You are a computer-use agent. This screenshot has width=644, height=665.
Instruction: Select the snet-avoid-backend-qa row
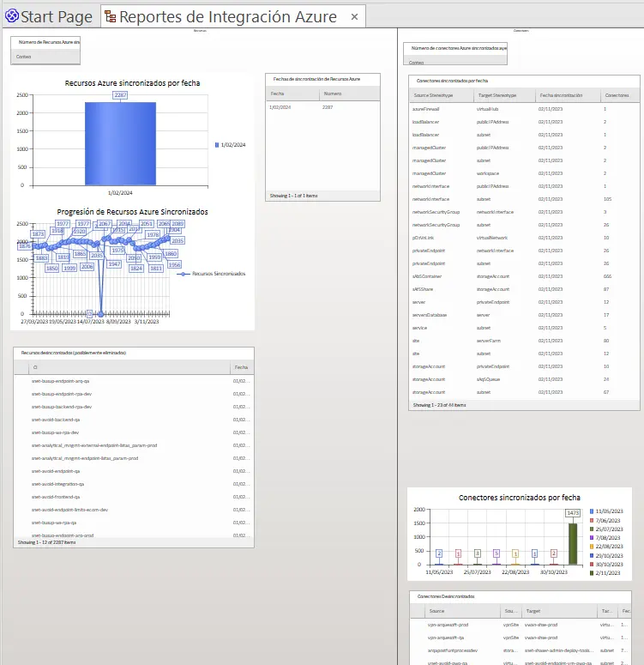click(134, 420)
